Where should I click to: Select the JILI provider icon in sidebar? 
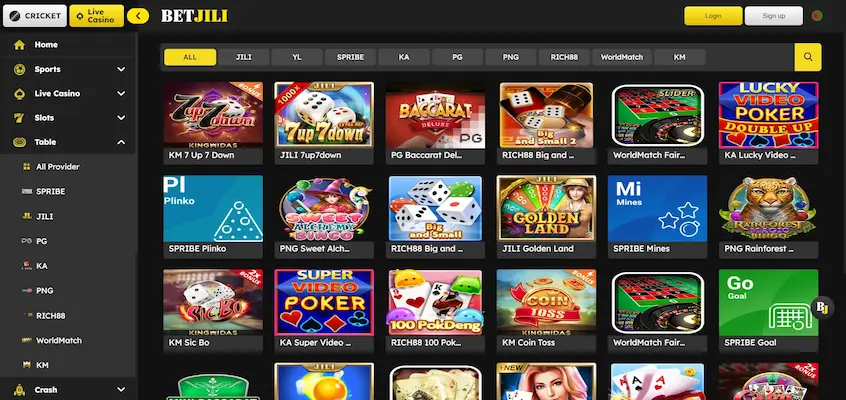[26, 216]
